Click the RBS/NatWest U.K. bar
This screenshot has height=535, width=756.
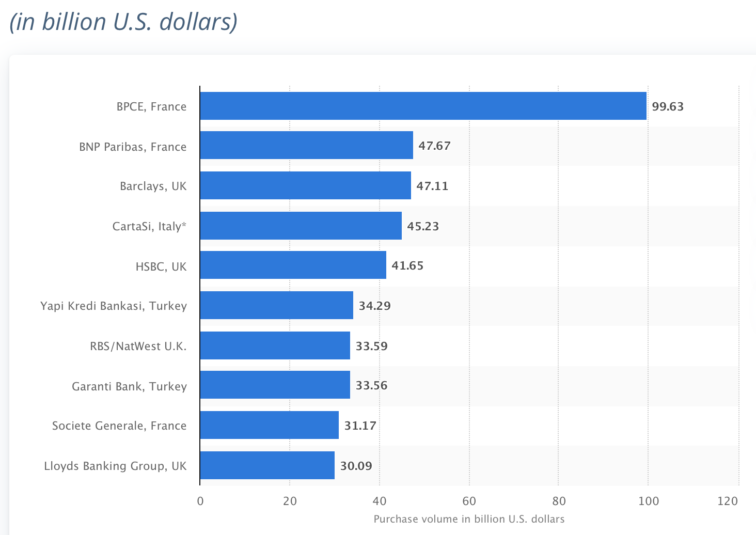point(275,345)
